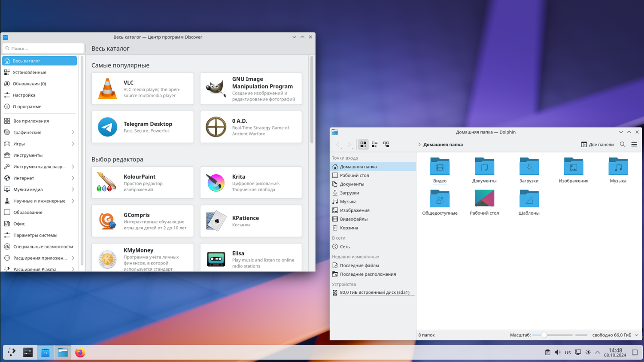
Task: Toggle the Две панели split view
Action: 597,145
